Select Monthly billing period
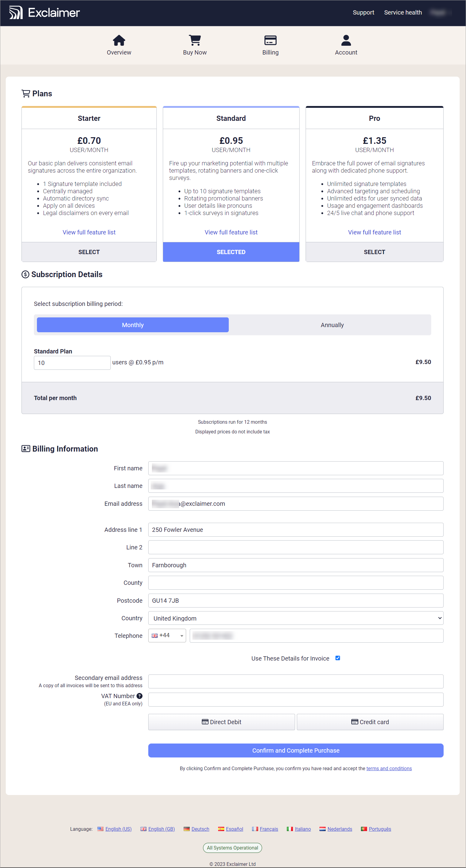466x868 pixels. tap(133, 325)
